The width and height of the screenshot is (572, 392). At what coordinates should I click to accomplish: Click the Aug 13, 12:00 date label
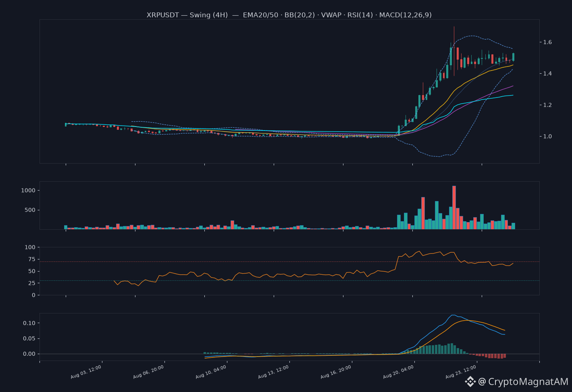tap(274, 372)
